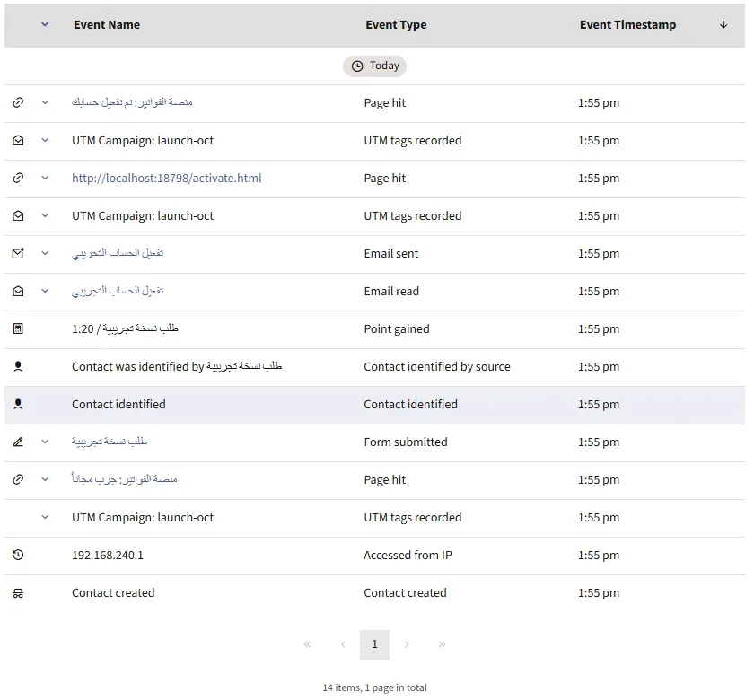Click the link icon on the Page hit row above the iconless UTM row
This screenshot has height=700, width=754.
coord(18,479)
